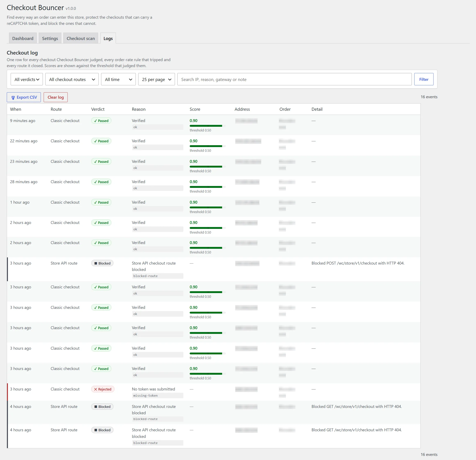Click the Passed badge in 28 minutes ago row
The height and width of the screenshot is (460, 476).
point(101,182)
